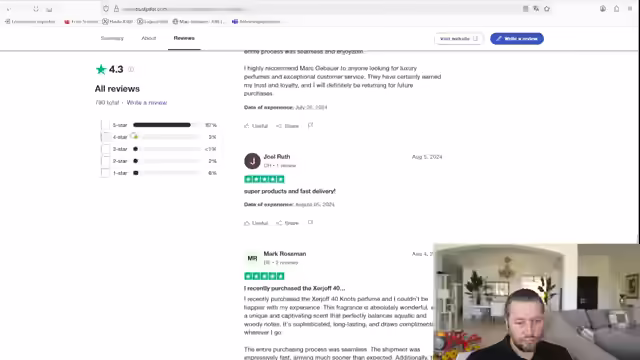Mark Joel Ruth's review as Useful
The width and height of the screenshot is (640, 360).
click(x=256, y=223)
